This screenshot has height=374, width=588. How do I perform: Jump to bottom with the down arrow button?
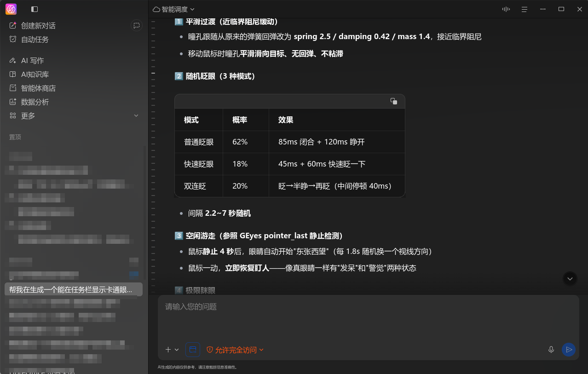(570, 278)
